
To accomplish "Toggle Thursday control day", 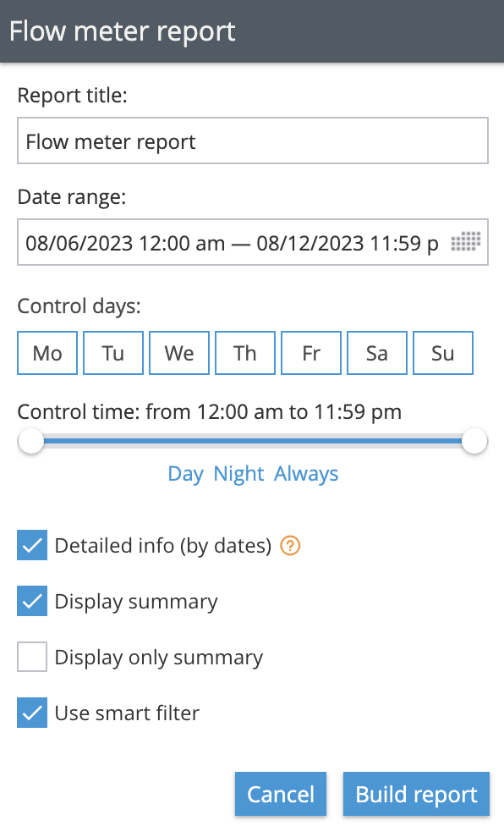I will tap(245, 353).
